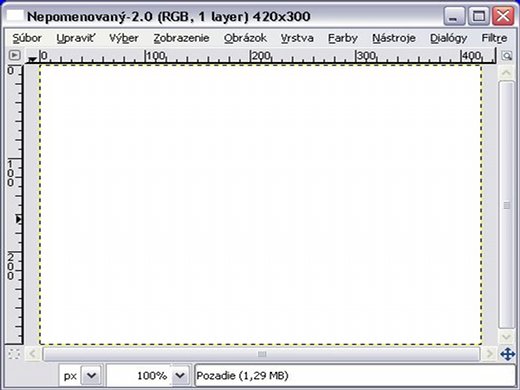
Task: Click the vertical scrollbar thumb
Action: (x=507, y=205)
